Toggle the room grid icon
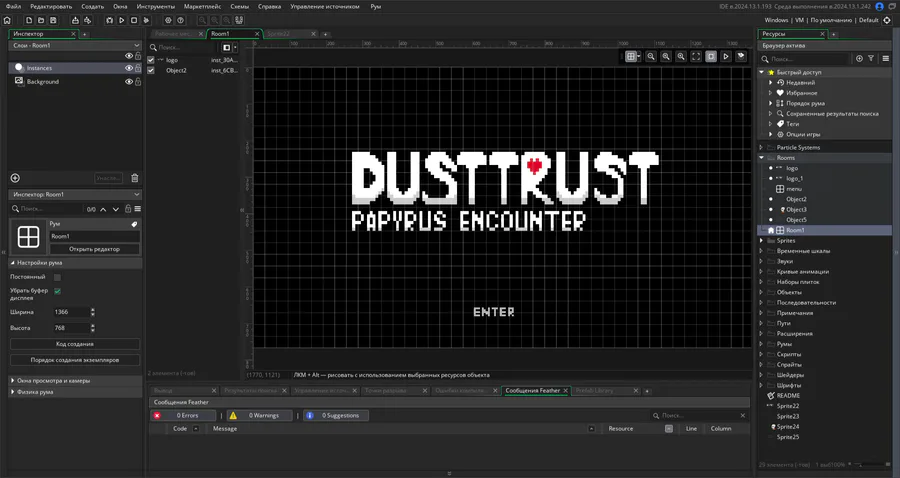Viewport: 900px width, 478px height. (631, 56)
